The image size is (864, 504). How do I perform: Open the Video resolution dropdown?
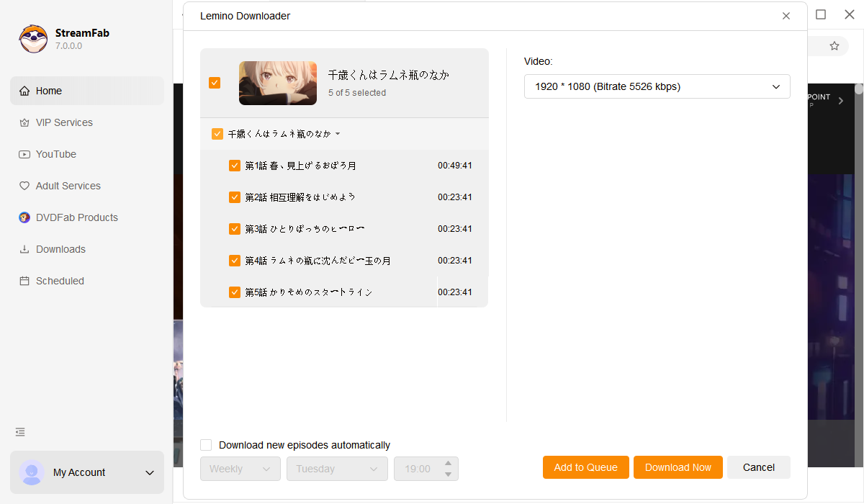[657, 86]
